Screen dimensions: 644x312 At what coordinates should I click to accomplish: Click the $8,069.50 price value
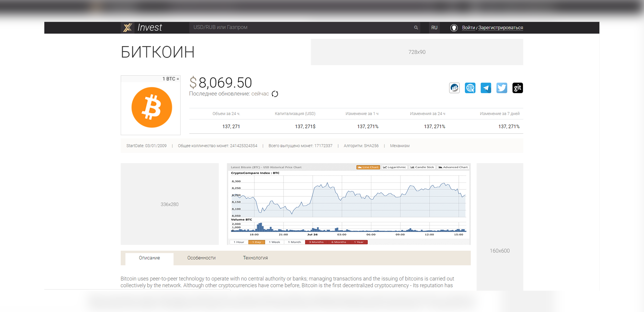click(x=221, y=83)
